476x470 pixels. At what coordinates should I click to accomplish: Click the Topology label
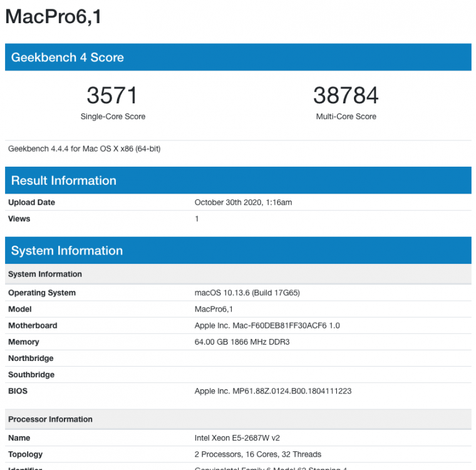coord(25,454)
